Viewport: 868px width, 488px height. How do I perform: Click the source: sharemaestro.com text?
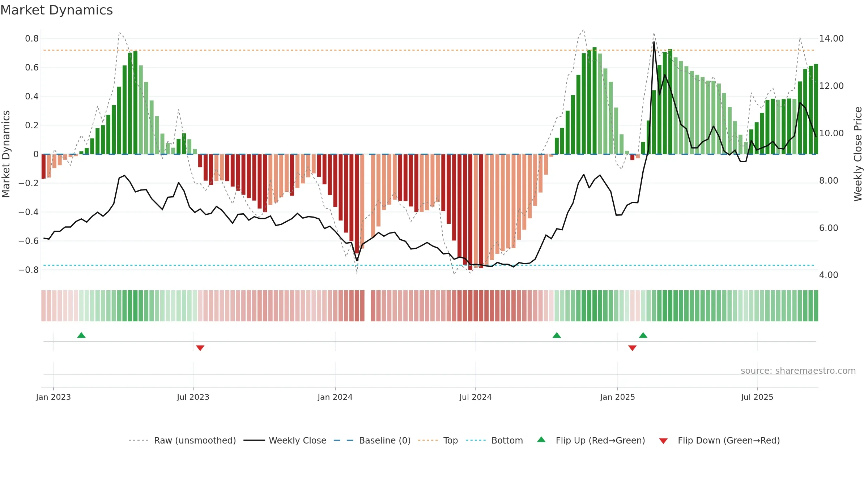point(798,371)
